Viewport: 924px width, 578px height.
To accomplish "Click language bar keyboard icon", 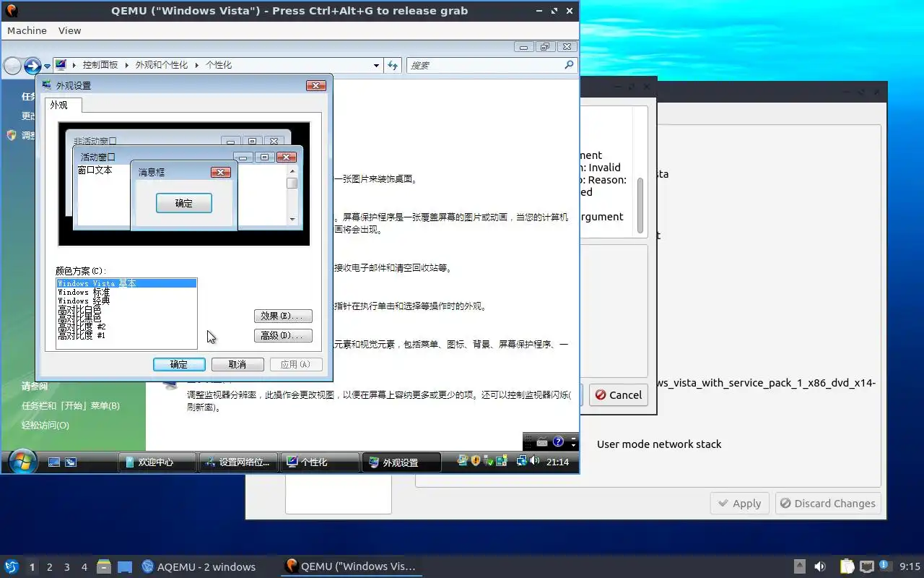I will [542, 442].
